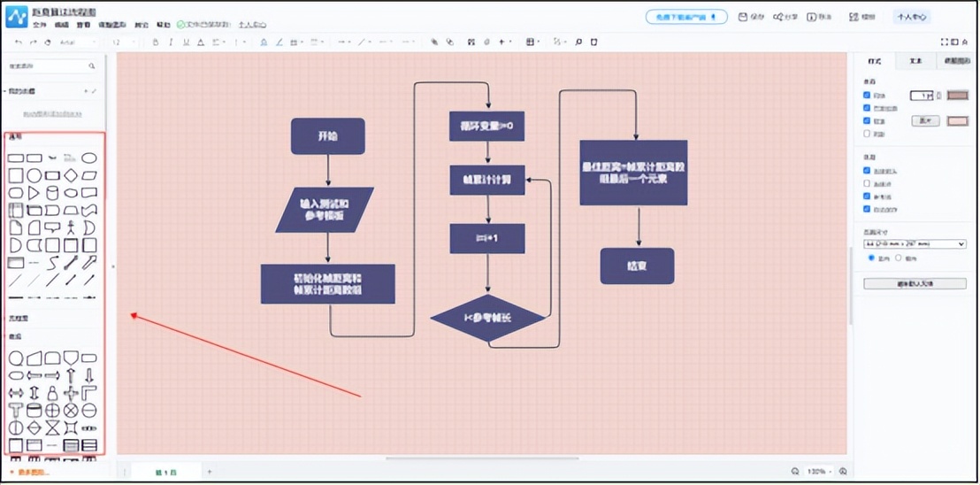Open the connection arrow style dropdown
Viewport: 980px width, 485px height.
coord(344,42)
